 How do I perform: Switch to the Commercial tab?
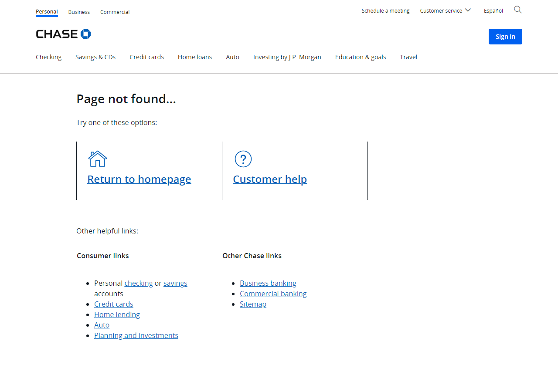coord(115,12)
